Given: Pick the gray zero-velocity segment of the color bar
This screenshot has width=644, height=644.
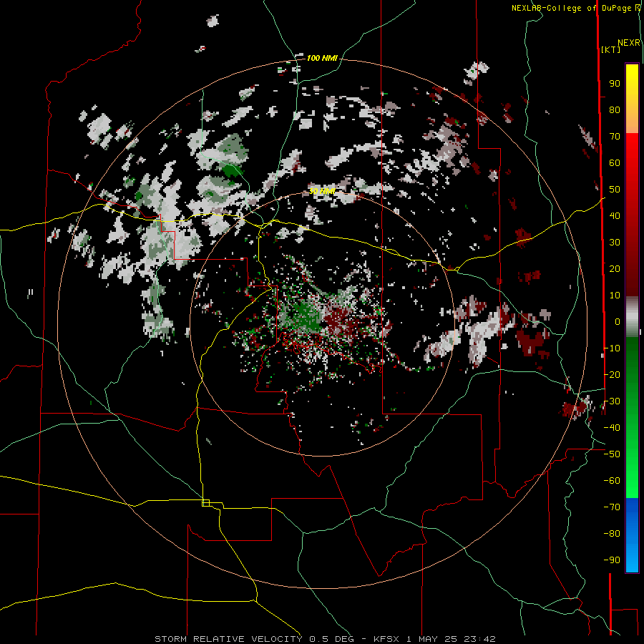Looking at the screenshot, I should point(632,316).
